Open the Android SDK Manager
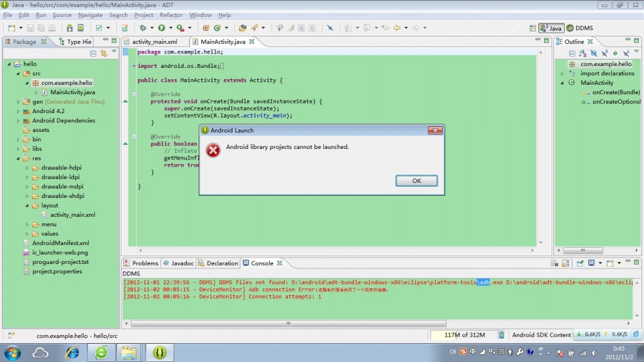 pos(70,28)
